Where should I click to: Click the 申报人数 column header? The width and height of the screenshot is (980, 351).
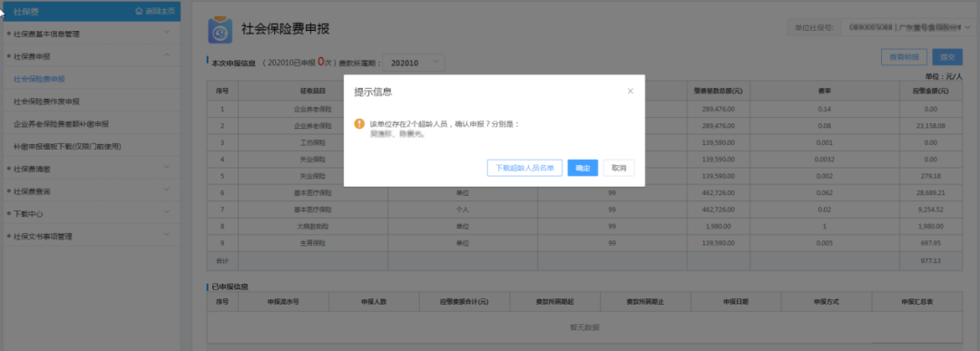(374, 301)
